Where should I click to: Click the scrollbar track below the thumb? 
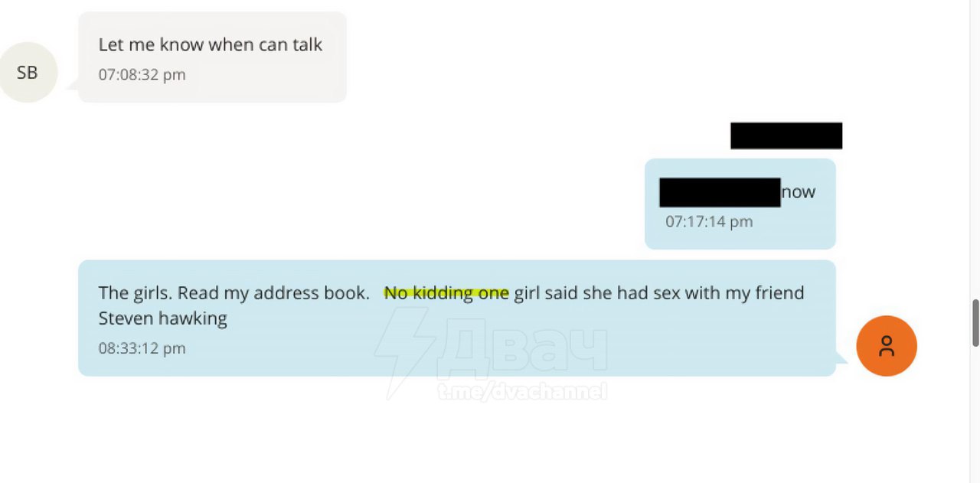[x=975, y=414]
